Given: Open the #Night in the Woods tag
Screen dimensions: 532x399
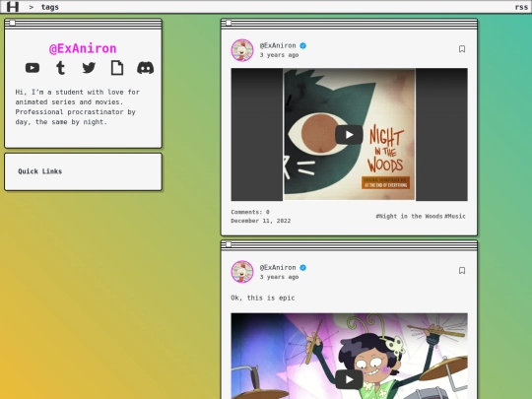Looking at the screenshot, I should [409, 216].
